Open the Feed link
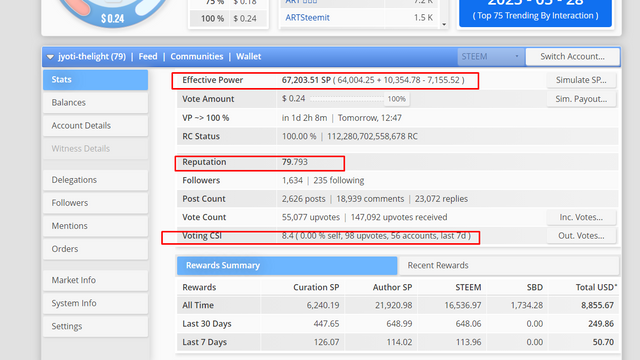Screen dimensions: 640x360 pos(148,56)
